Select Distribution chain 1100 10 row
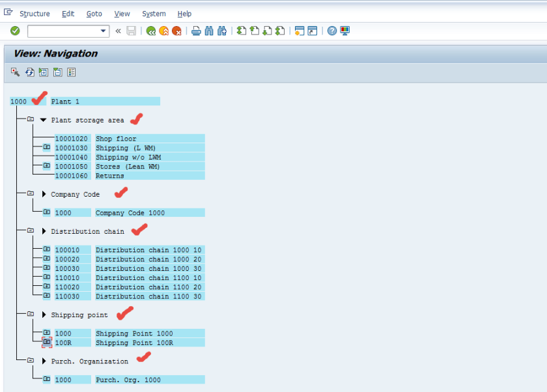The width and height of the screenshot is (547, 392). click(130, 277)
